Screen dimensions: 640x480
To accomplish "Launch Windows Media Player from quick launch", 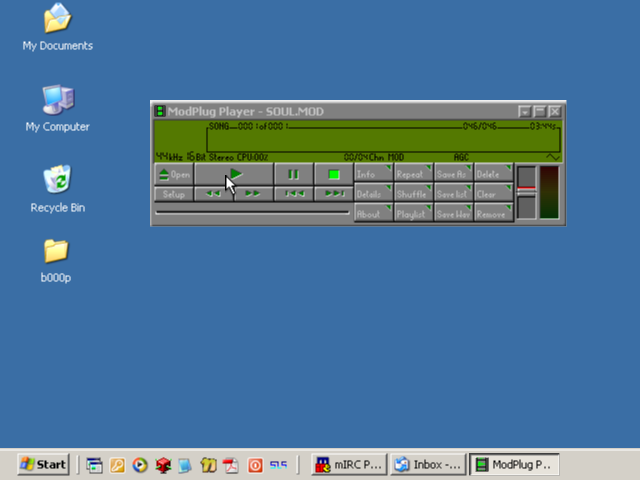I will tap(140, 465).
